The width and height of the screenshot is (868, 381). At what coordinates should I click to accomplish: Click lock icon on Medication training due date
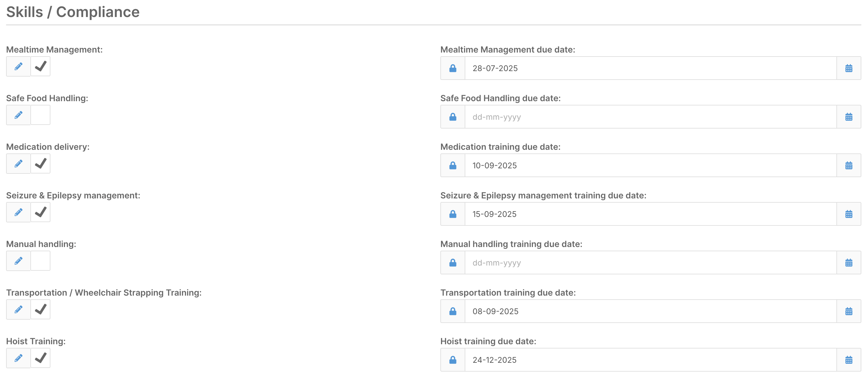tap(453, 165)
